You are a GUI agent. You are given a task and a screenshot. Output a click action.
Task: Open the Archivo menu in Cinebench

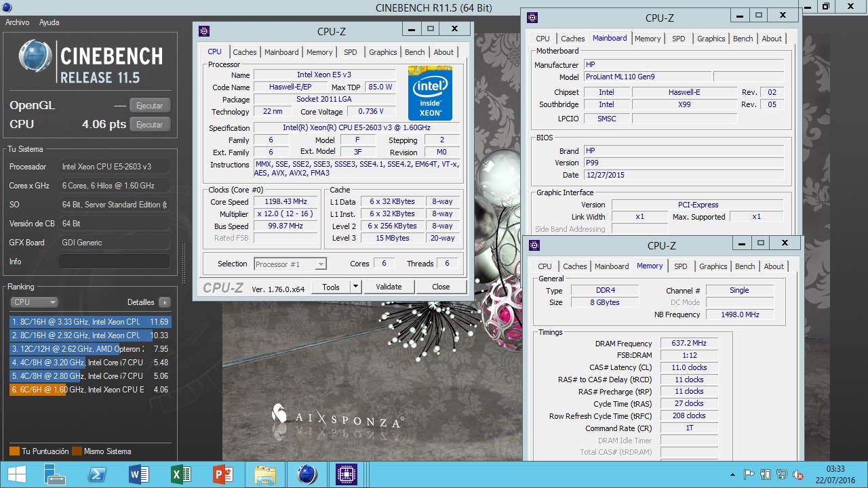18,22
